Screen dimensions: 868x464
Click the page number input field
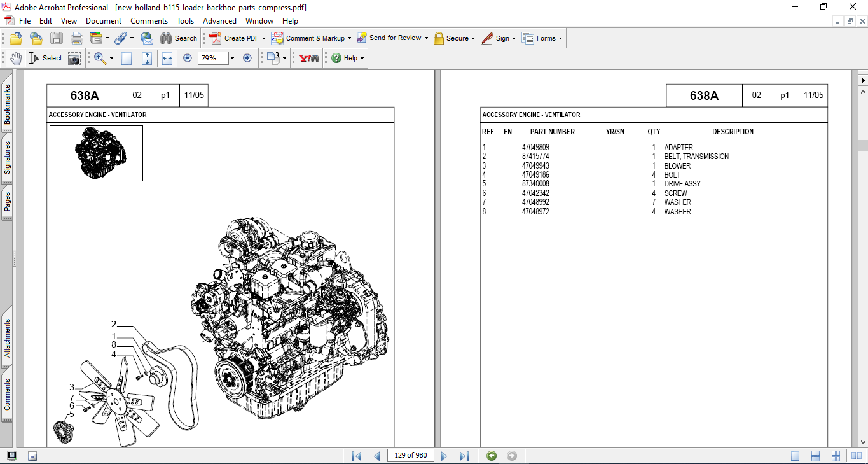(411, 456)
